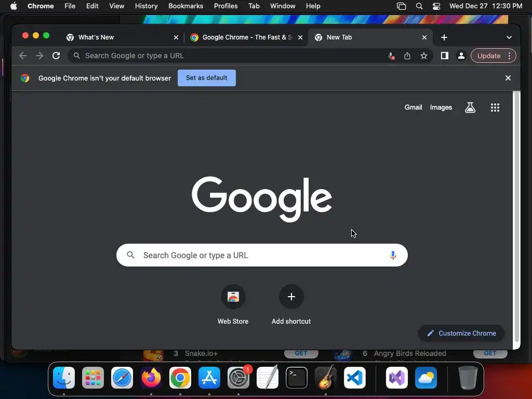The width and height of the screenshot is (532, 399).
Task: Open Spotlight search in the menu bar
Action: tap(419, 6)
